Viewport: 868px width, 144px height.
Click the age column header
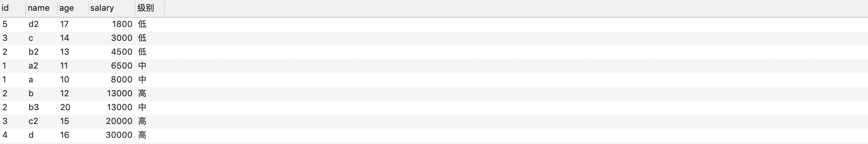click(x=73, y=8)
